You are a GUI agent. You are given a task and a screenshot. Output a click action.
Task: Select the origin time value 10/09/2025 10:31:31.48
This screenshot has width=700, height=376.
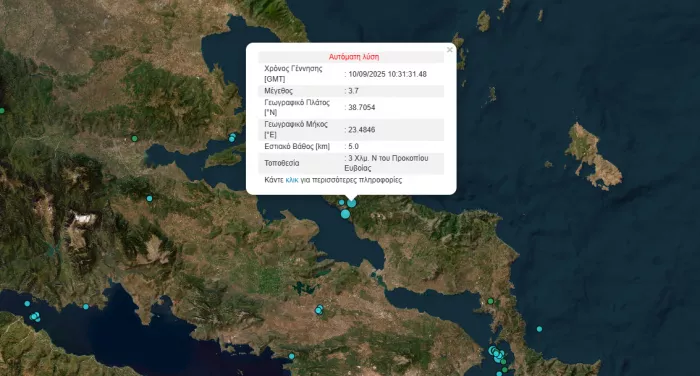point(388,74)
